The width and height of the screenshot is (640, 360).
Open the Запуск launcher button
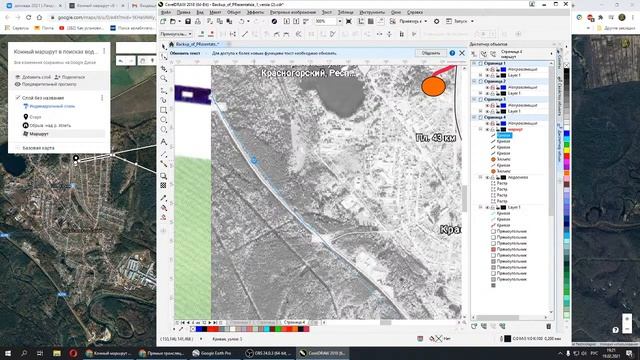(x=460, y=21)
